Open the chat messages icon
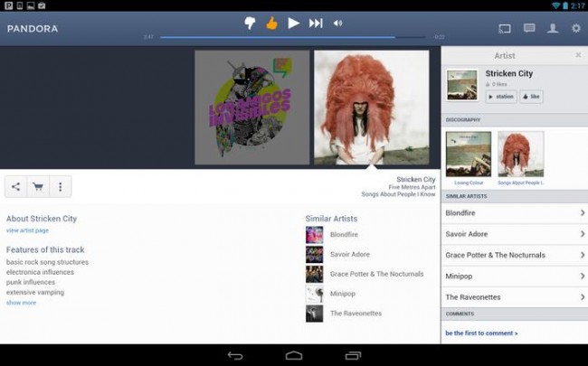Image resolution: width=588 pixels, height=366 pixels. [529, 28]
